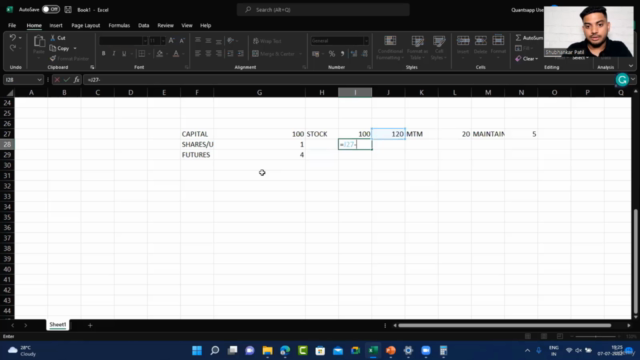640x360 pixels.
Task: Click the Insert Function fx icon
Action: pos(77,80)
